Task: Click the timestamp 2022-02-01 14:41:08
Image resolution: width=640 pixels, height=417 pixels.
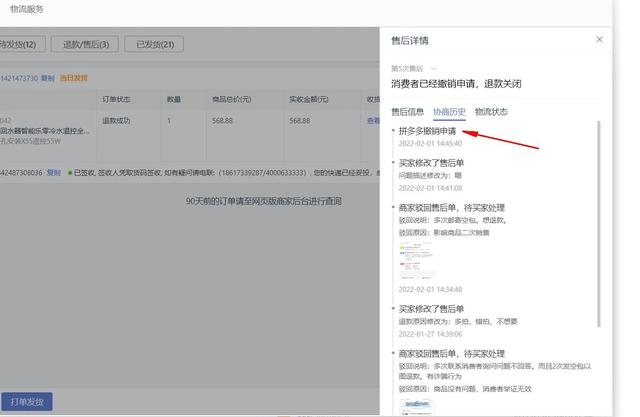Action: pyautogui.click(x=430, y=188)
